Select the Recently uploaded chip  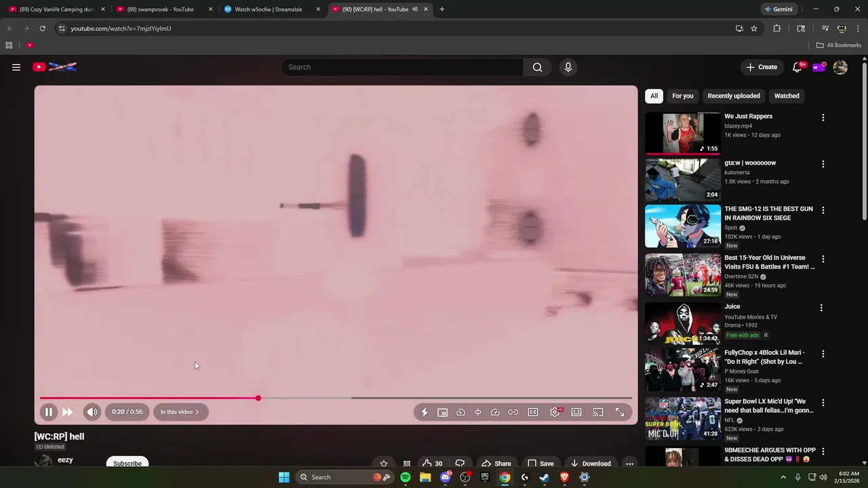pyautogui.click(x=734, y=96)
